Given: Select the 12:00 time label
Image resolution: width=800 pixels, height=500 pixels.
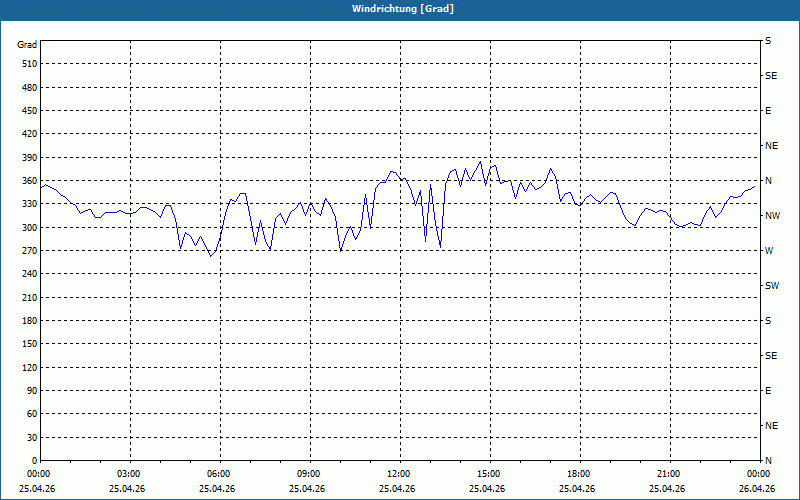Looking at the screenshot, I should coord(398,474).
